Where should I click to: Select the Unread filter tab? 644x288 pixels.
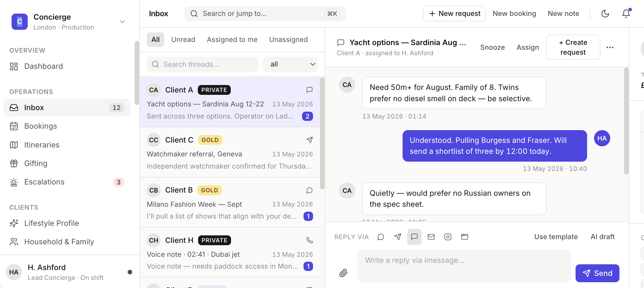pyautogui.click(x=183, y=40)
